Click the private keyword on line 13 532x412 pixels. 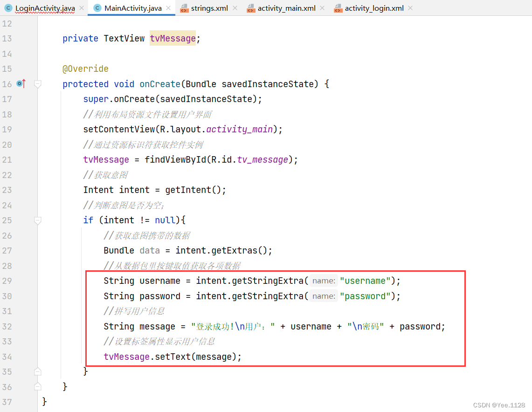pyautogui.click(x=80, y=38)
